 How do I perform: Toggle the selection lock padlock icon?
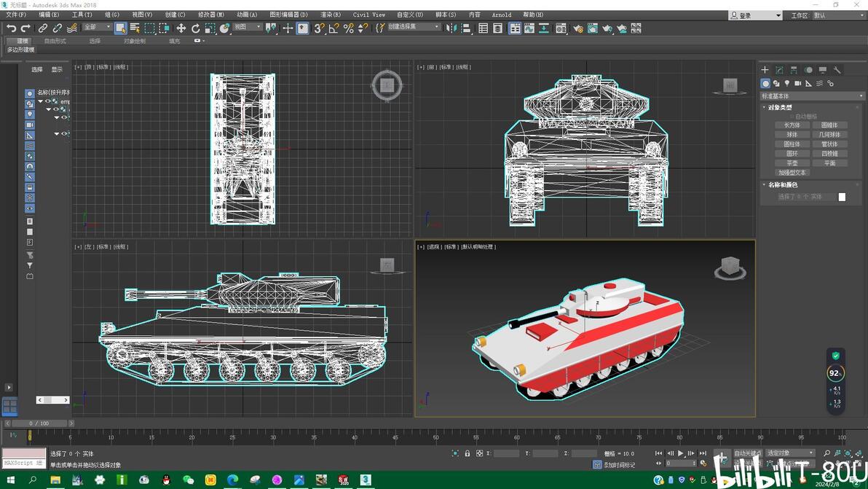[x=467, y=453]
